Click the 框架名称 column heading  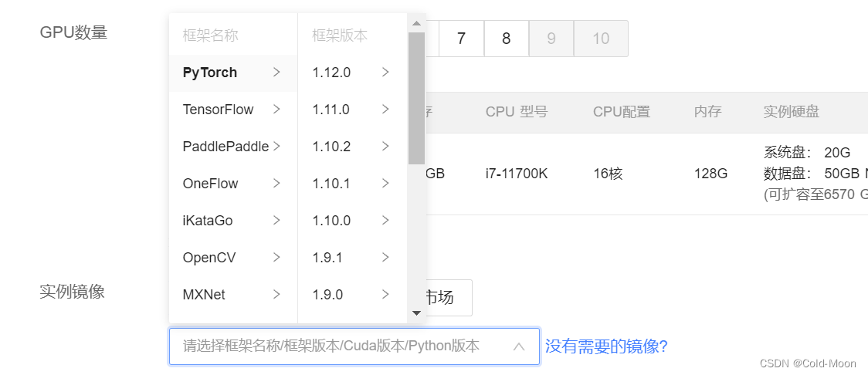coord(210,36)
